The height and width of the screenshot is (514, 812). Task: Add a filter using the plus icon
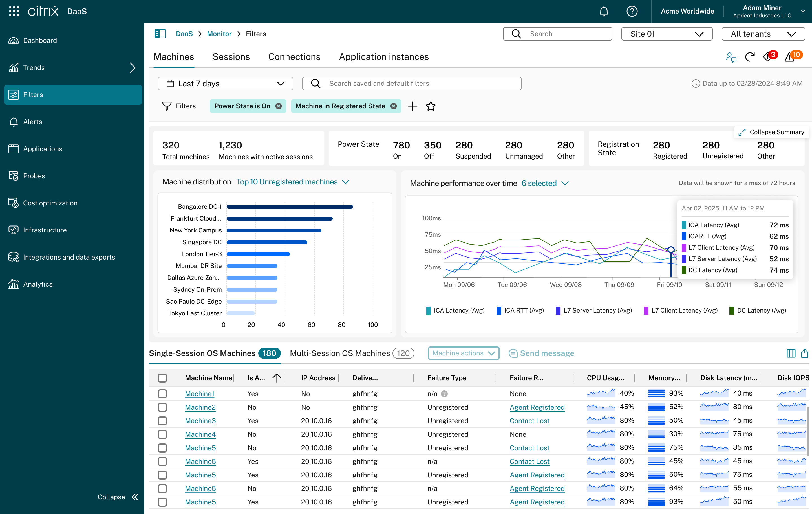pos(412,106)
